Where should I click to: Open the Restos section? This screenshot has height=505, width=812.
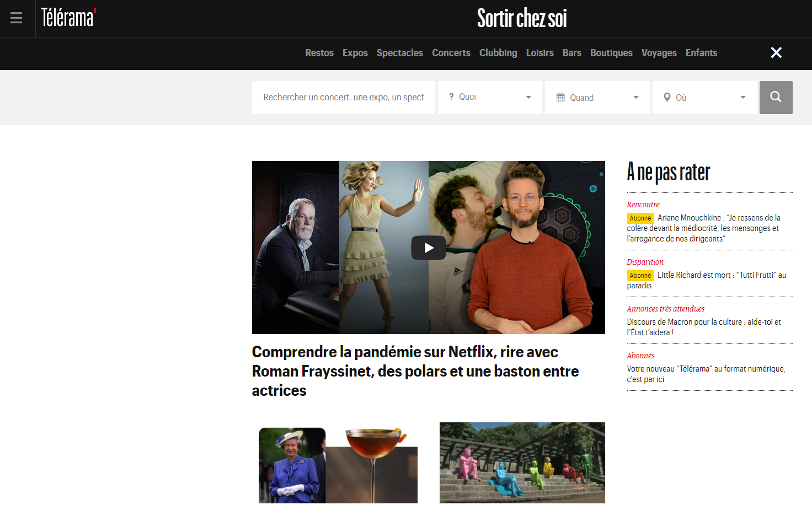tap(319, 53)
